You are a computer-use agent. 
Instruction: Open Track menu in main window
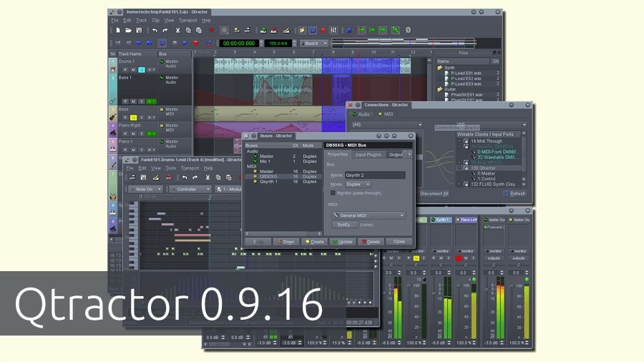(141, 20)
